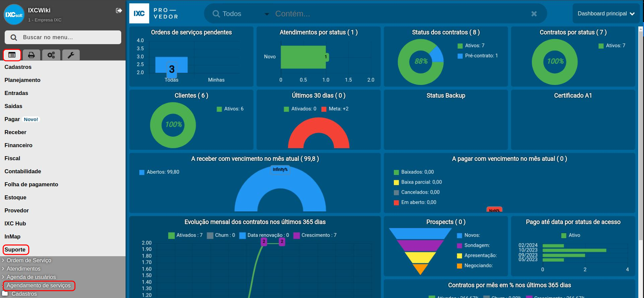Viewport: 644px width, 298px height.
Task: Toggle Sondagem legend in Prospects funnel
Action: coord(474,245)
